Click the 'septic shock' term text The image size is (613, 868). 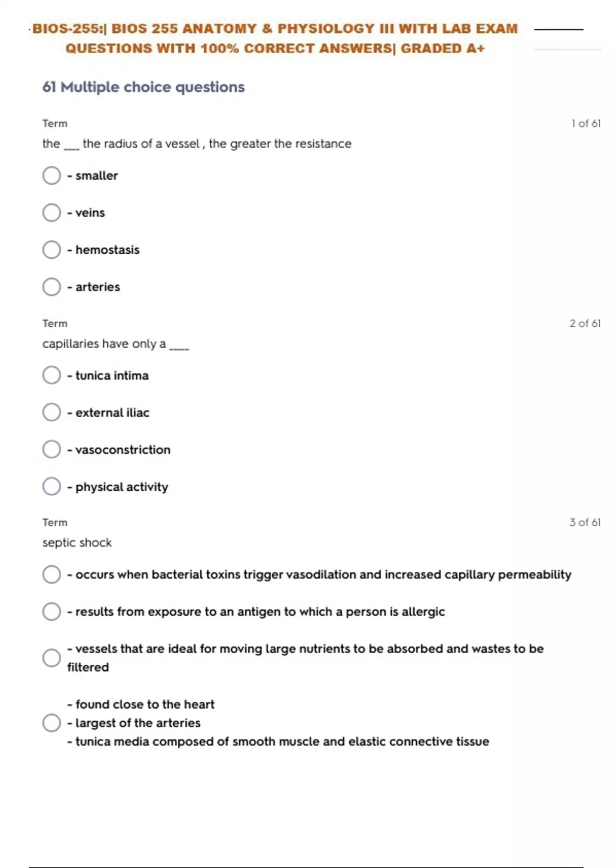click(77, 543)
